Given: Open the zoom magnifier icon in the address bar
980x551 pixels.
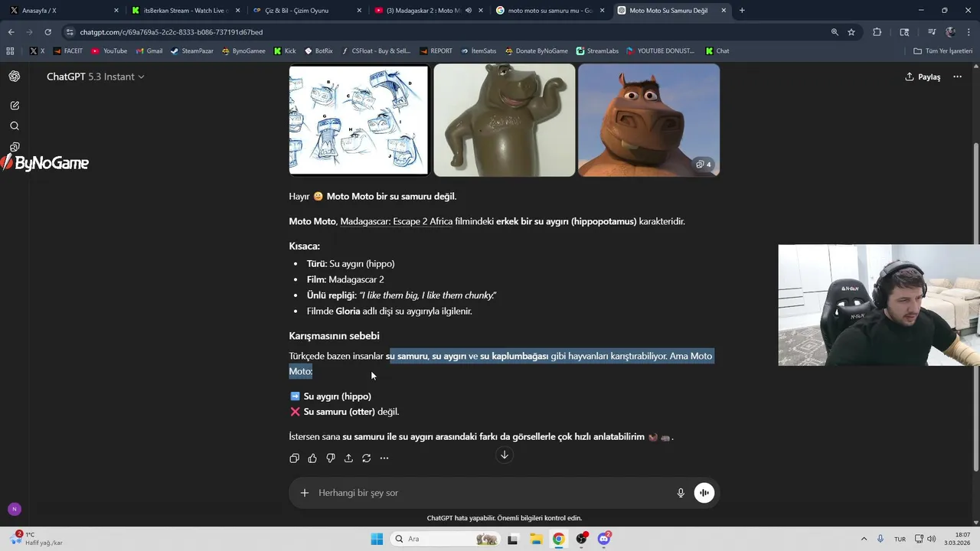Looking at the screenshot, I should 835,32.
